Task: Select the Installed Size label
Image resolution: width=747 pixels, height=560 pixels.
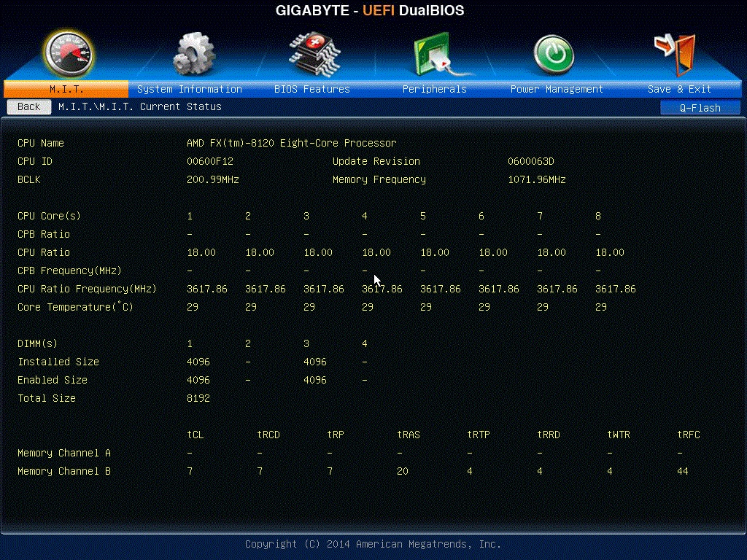Action: (58, 362)
